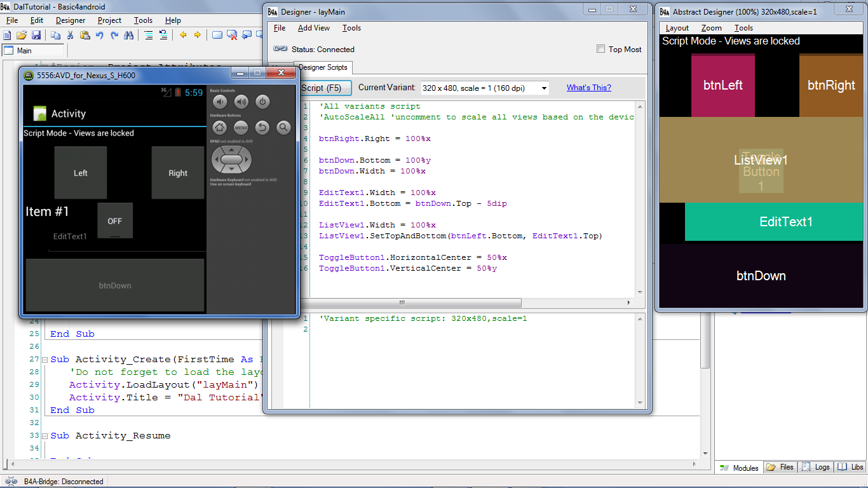This screenshot has height=488, width=868.
Task: Save project with floppy disk icon
Action: coord(36,35)
